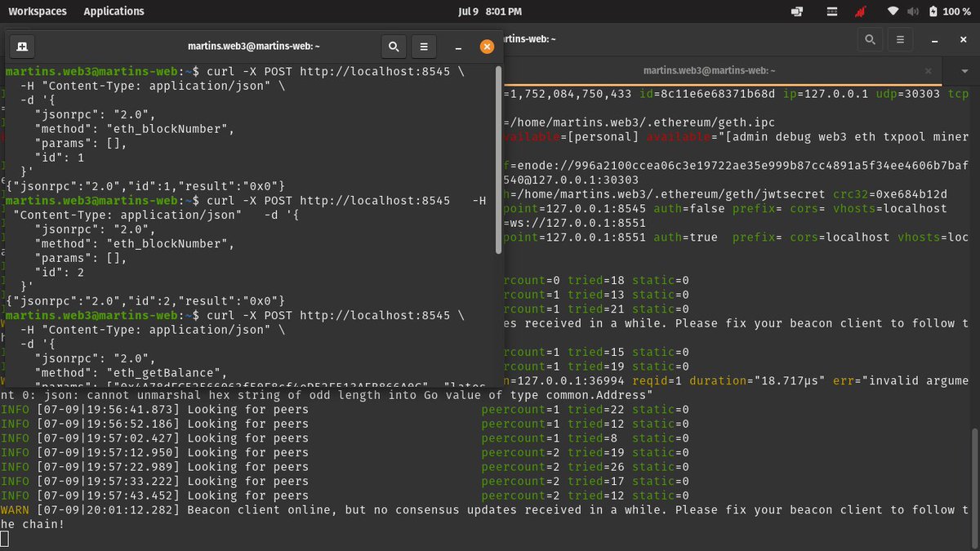Close the background terminal's tab

pos(928,71)
